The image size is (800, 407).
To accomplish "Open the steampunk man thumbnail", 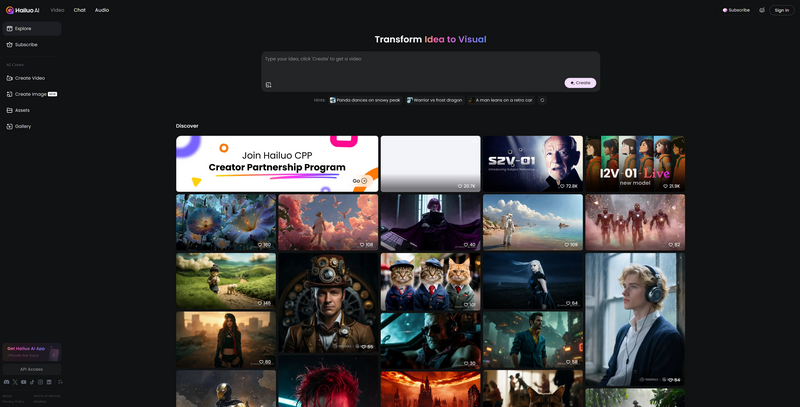I will tap(328, 303).
